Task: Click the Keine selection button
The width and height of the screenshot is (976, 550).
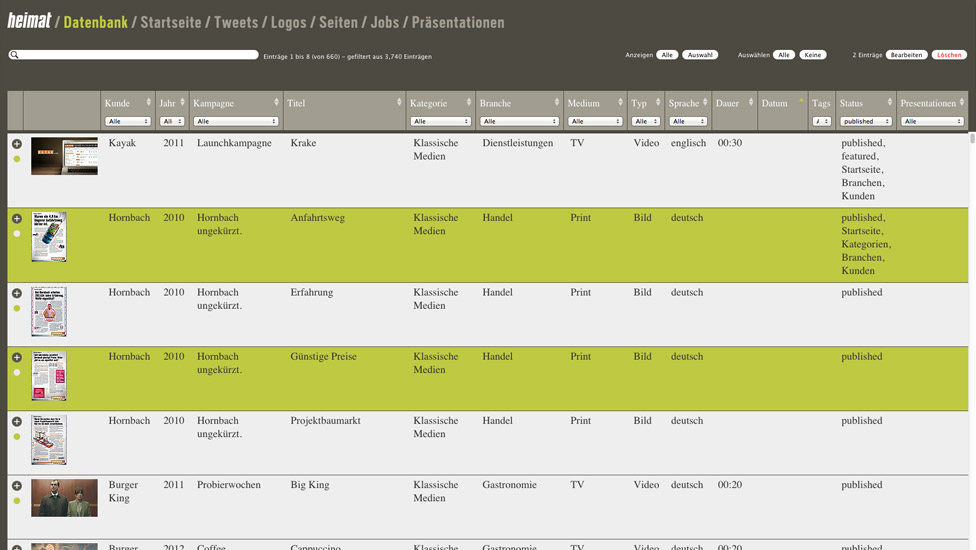Action: [813, 55]
